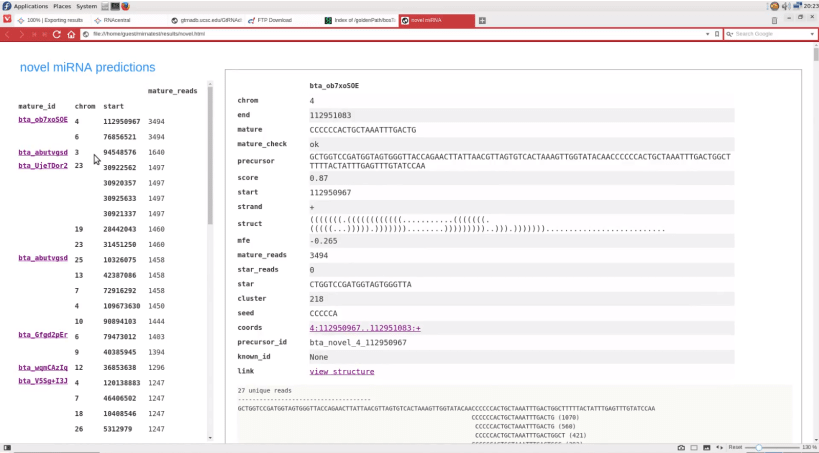
Task: Open the Applications menu
Action: pyautogui.click(x=31, y=6)
